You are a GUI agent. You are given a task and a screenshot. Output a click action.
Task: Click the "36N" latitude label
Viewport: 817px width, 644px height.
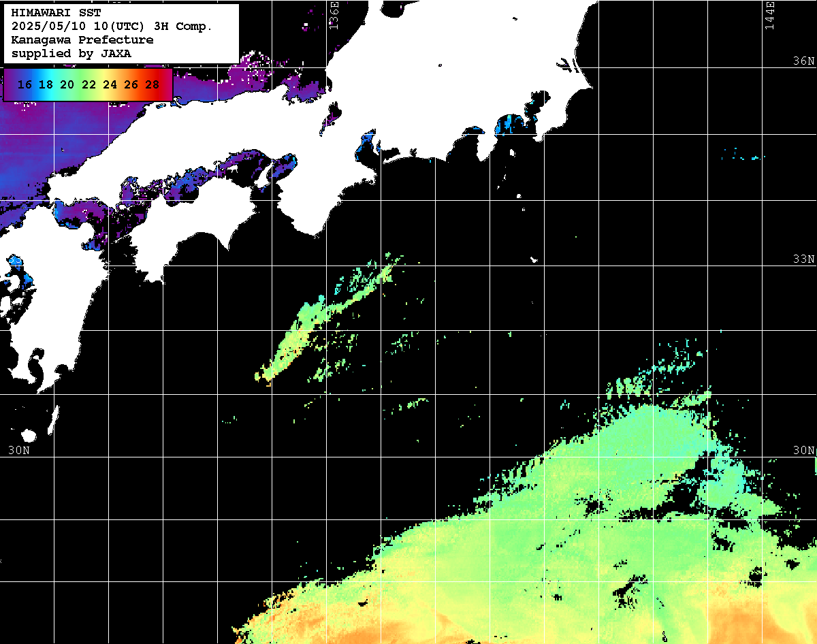coord(803,61)
